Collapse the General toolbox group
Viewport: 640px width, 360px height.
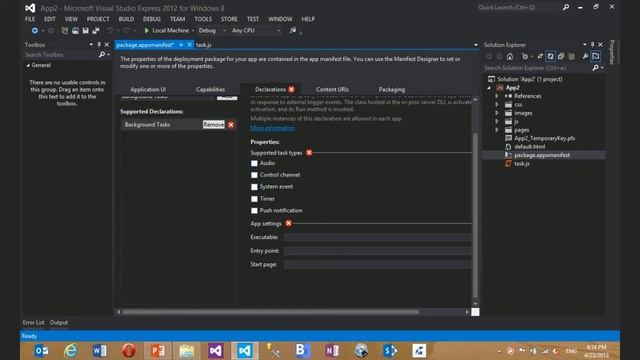[x=28, y=65]
